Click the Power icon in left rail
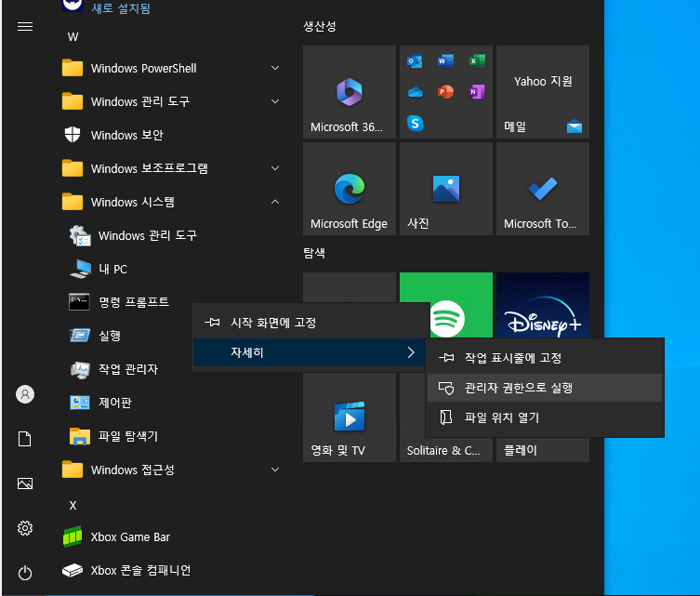The image size is (700, 596). click(25, 573)
